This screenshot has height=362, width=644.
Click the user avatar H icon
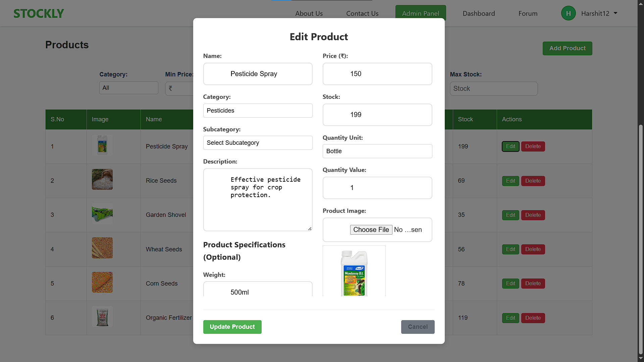point(568,13)
